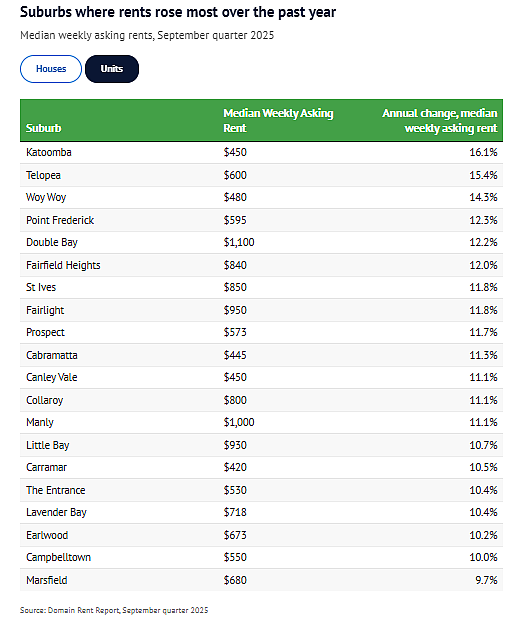Image resolution: width=531 pixels, height=618 pixels.
Task: Click the Telopea suburb name
Action: [43, 175]
